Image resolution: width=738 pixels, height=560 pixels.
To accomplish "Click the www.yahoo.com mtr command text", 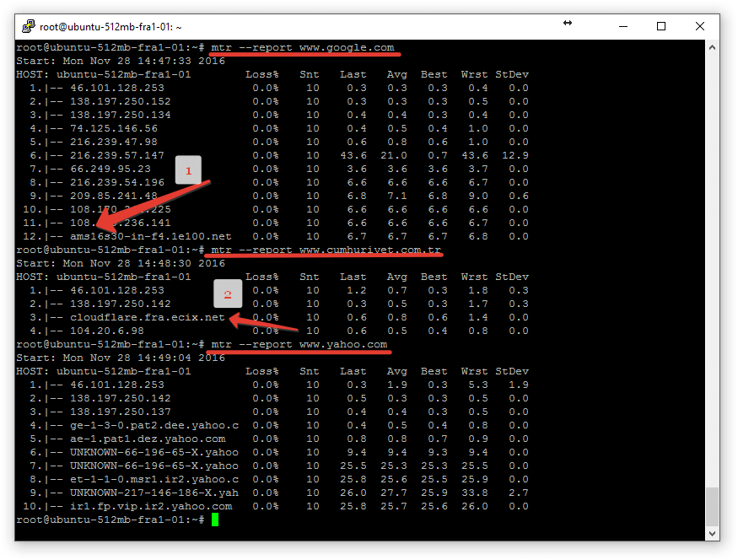I will 299,344.
